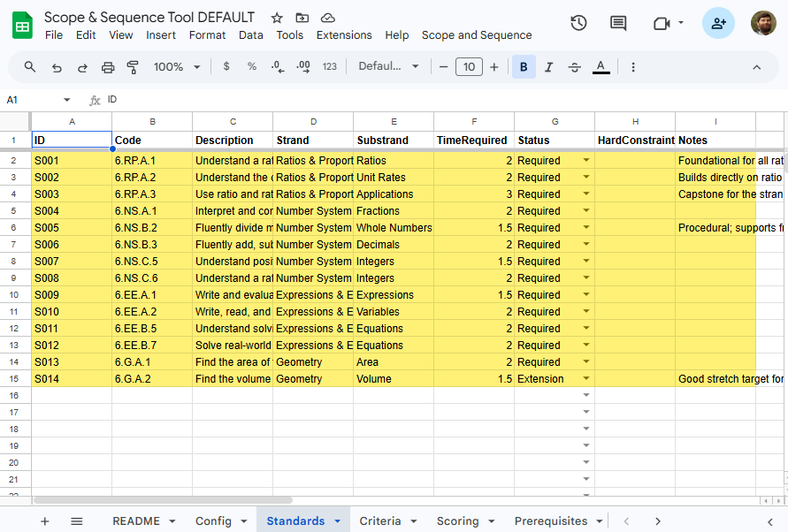Click the search menus magnifier icon
This screenshot has width=788, height=532.
(x=30, y=67)
